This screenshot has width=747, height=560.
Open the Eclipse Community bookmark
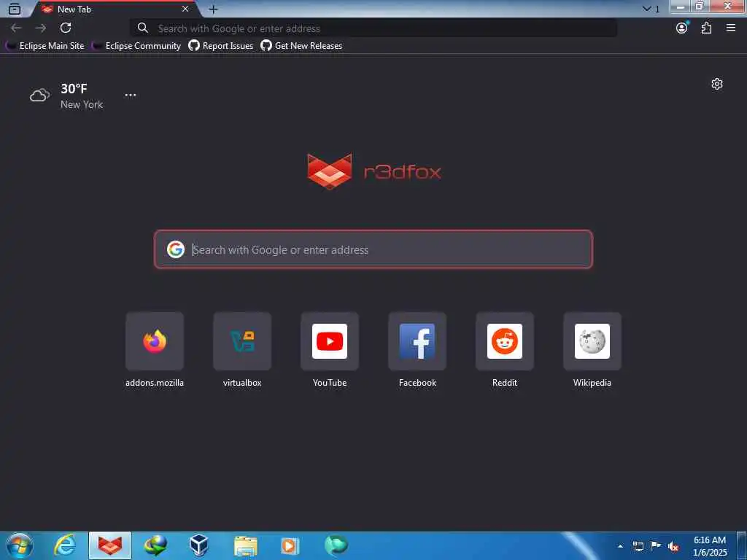pos(136,46)
